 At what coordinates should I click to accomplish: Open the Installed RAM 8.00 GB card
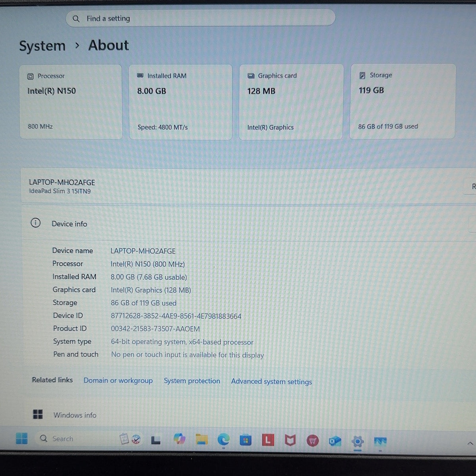(180, 102)
